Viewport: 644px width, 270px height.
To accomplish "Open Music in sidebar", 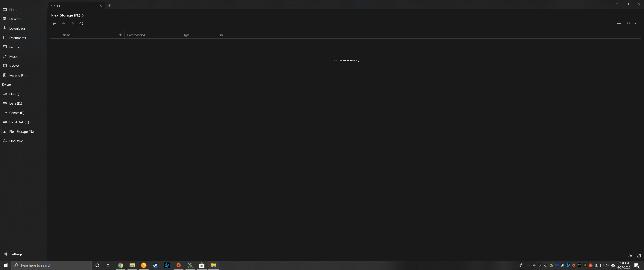I will click(x=23, y=57).
